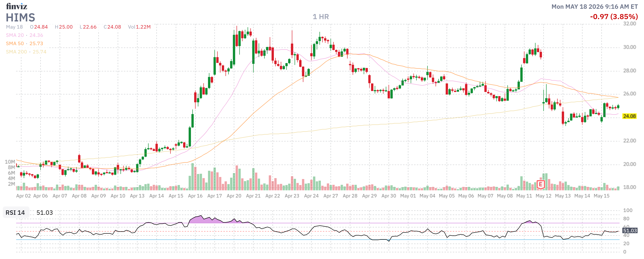Click the volume value 1.22M
The width and height of the screenshot is (644, 259).
(143, 27)
